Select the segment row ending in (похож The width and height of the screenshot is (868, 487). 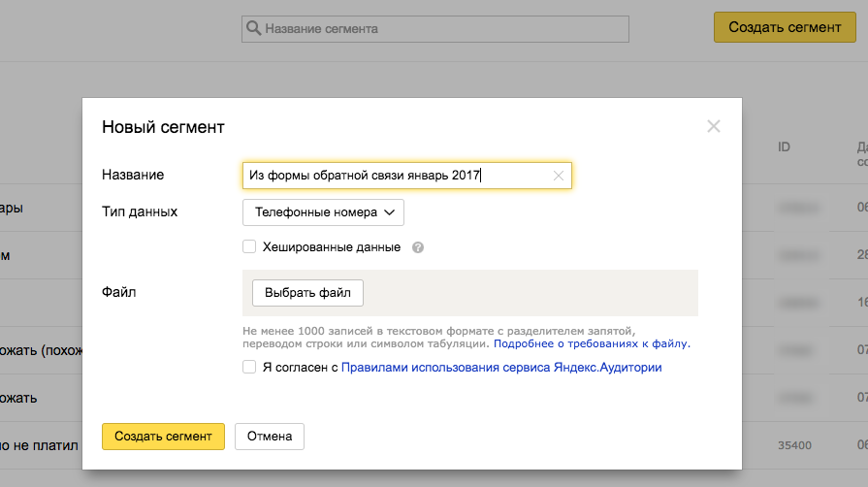pyautogui.click(x=39, y=350)
